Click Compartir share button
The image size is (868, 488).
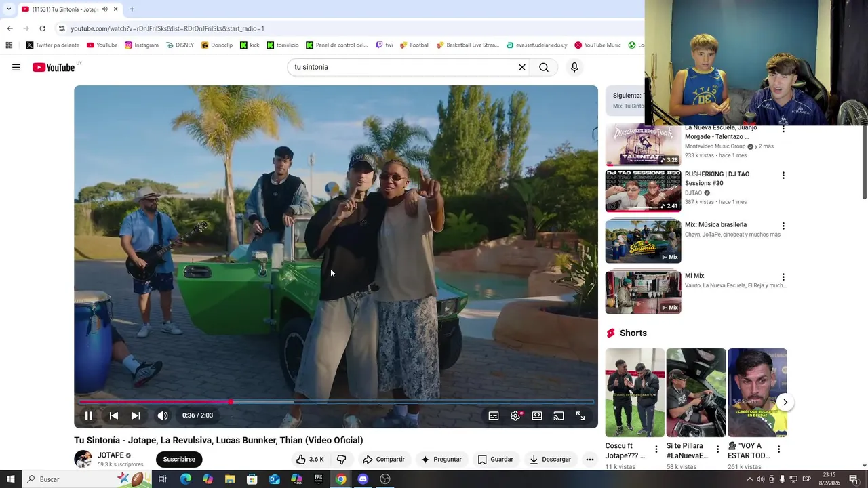(383, 459)
